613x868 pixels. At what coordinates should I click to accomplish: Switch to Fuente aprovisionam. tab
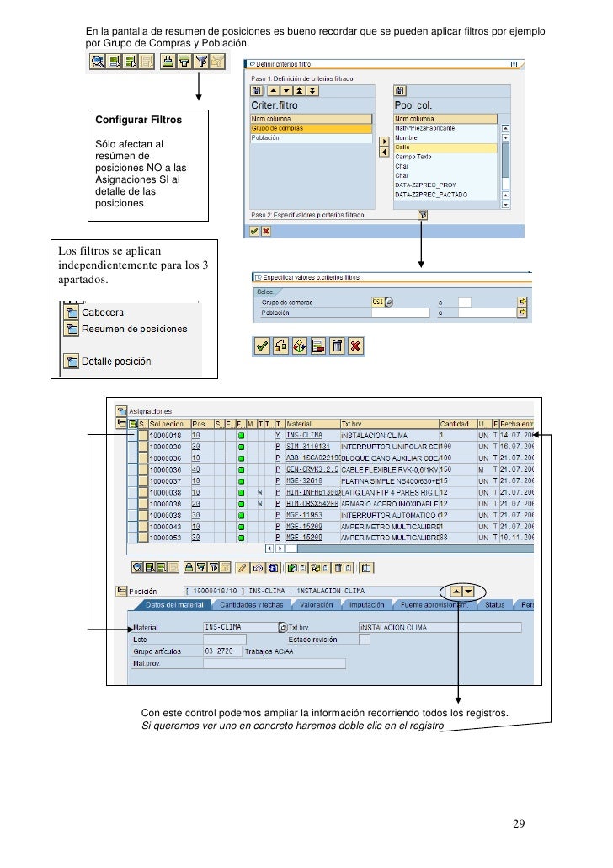(434, 605)
